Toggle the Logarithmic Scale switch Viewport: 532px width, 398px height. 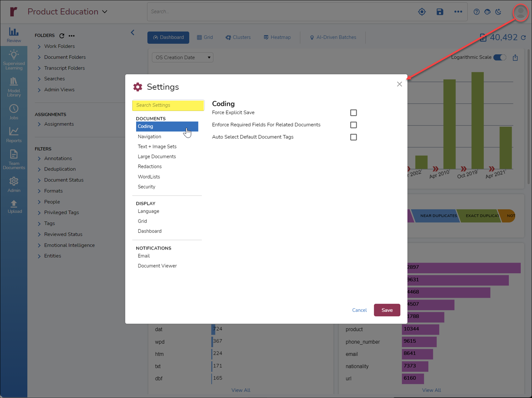click(x=500, y=57)
